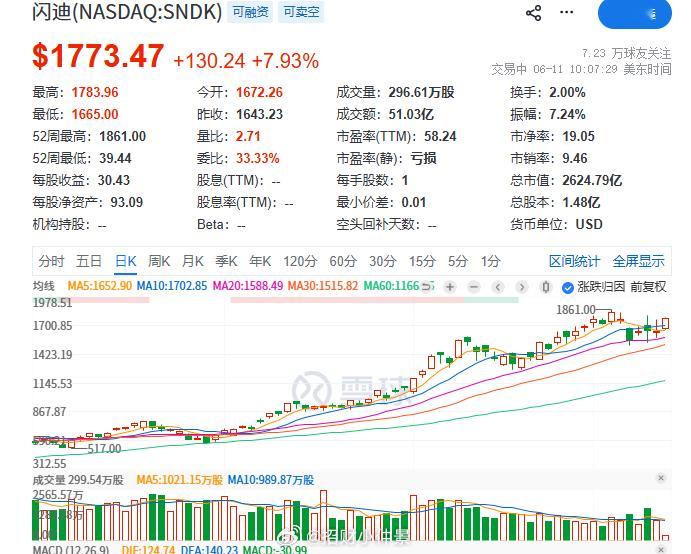
Task: Click the MA20:1588.49 indicator label
Action: 248,286
